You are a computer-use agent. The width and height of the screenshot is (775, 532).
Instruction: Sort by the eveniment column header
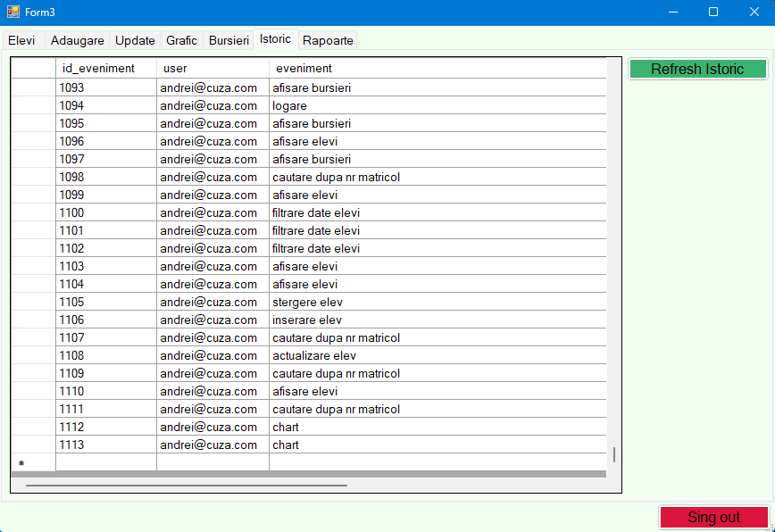pos(357,69)
